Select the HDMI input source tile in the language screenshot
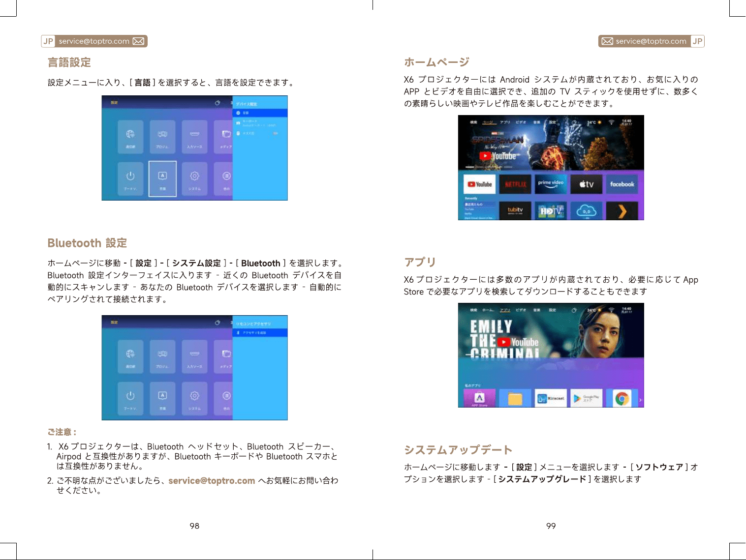 tap(194, 136)
